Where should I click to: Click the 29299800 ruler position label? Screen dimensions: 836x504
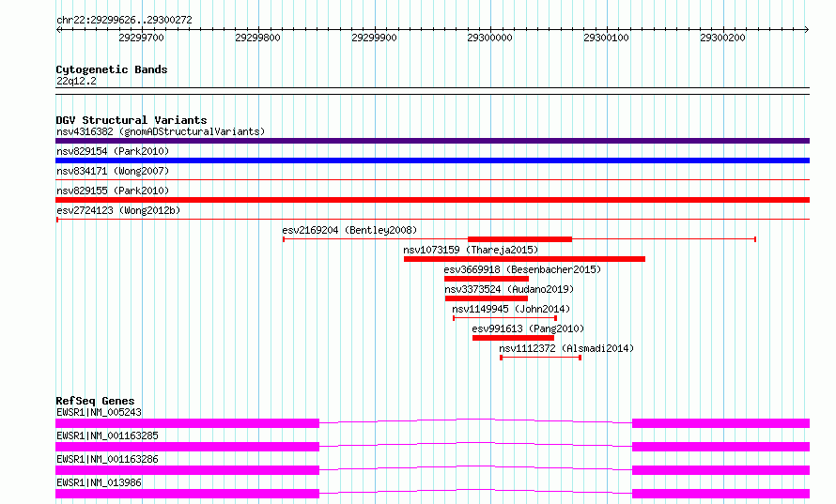[257, 38]
